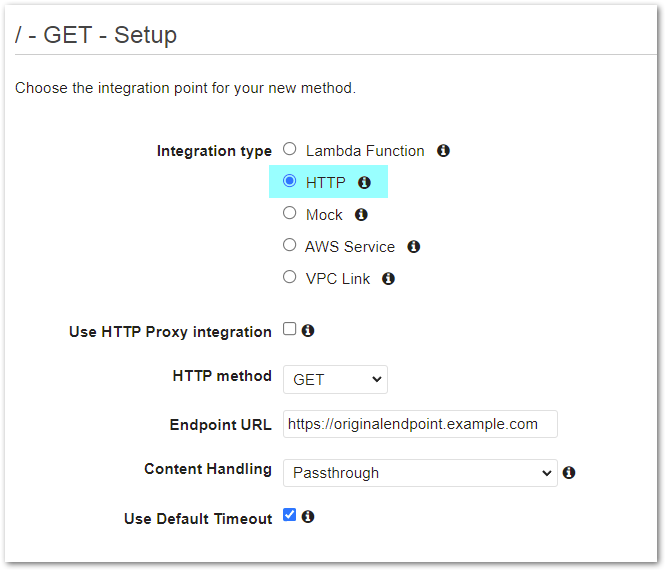
Task: Choose the Mock integration radio button
Action: click(290, 213)
